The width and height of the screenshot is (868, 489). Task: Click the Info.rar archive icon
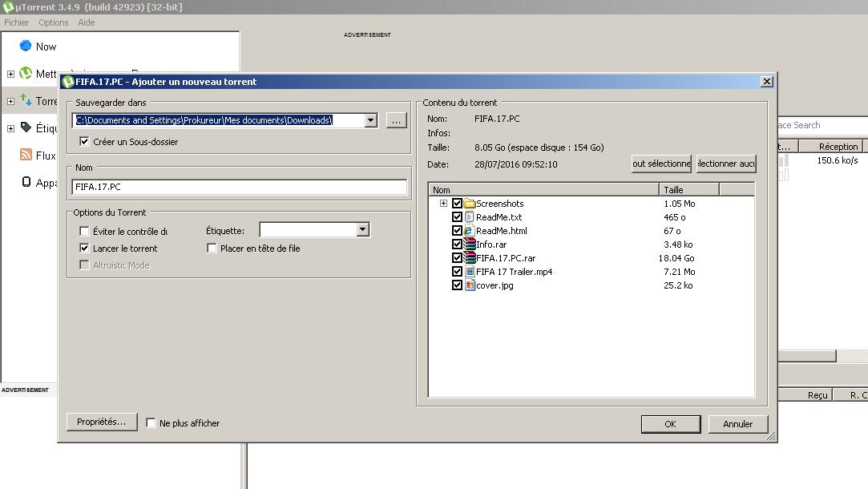470,244
